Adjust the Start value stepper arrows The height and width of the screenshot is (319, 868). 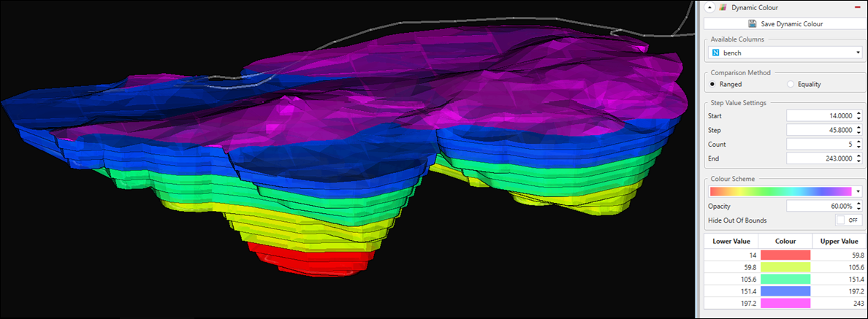pos(859,116)
